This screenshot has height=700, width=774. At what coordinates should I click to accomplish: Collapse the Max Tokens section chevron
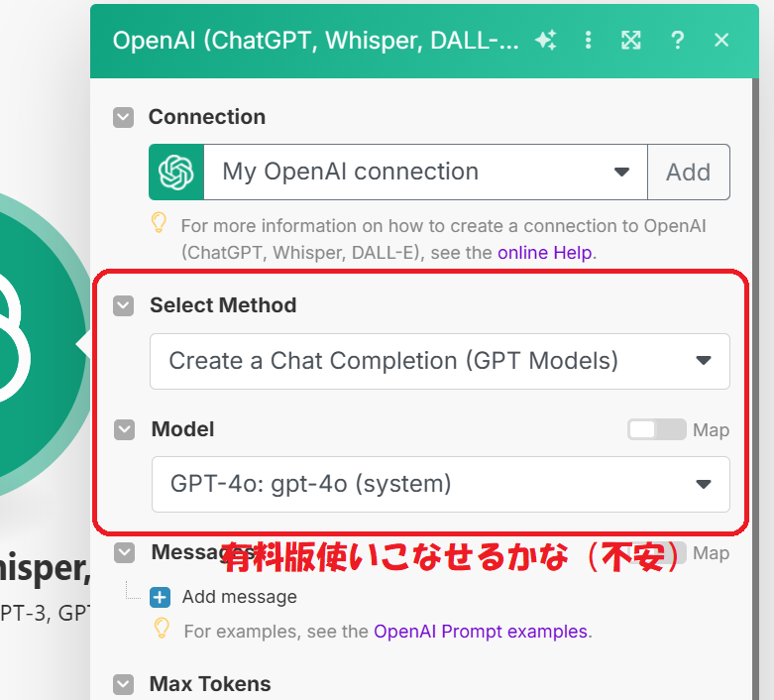(x=124, y=685)
